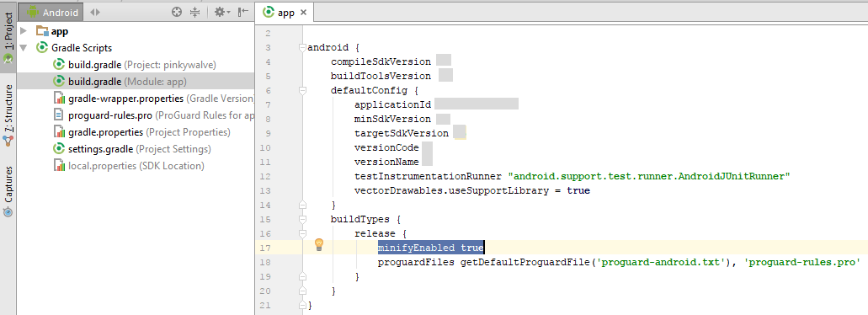Click the scroll-from-source target icon
Screen dimensions: 868x315
coord(177,12)
